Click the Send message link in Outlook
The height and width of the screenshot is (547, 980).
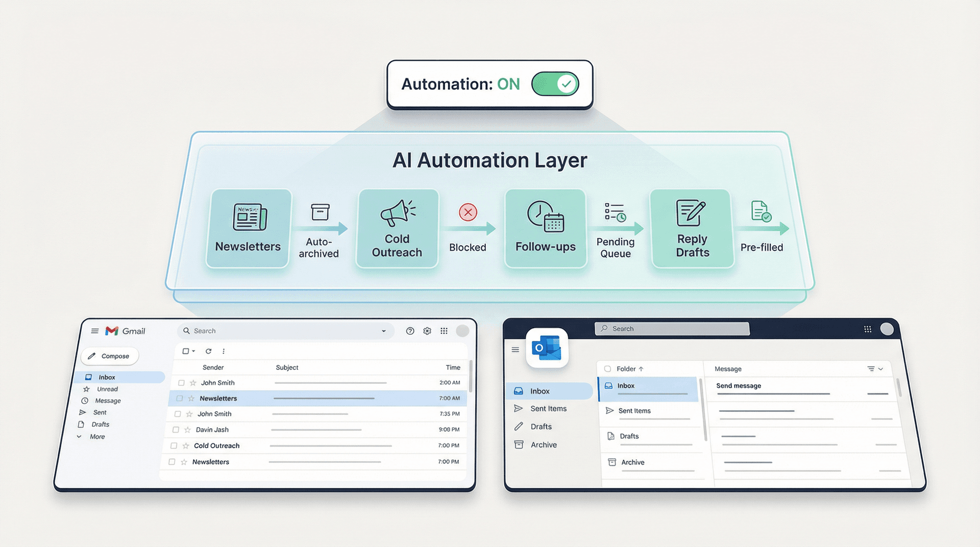738,386
